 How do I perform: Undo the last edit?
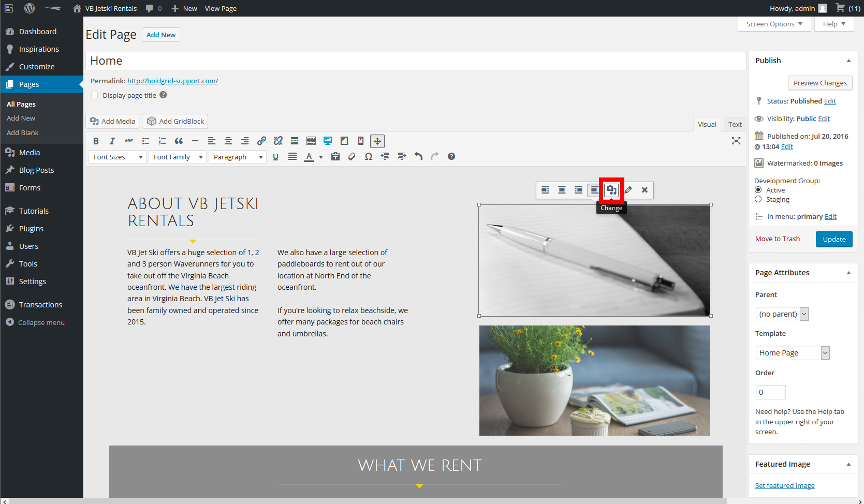coord(418,157)
